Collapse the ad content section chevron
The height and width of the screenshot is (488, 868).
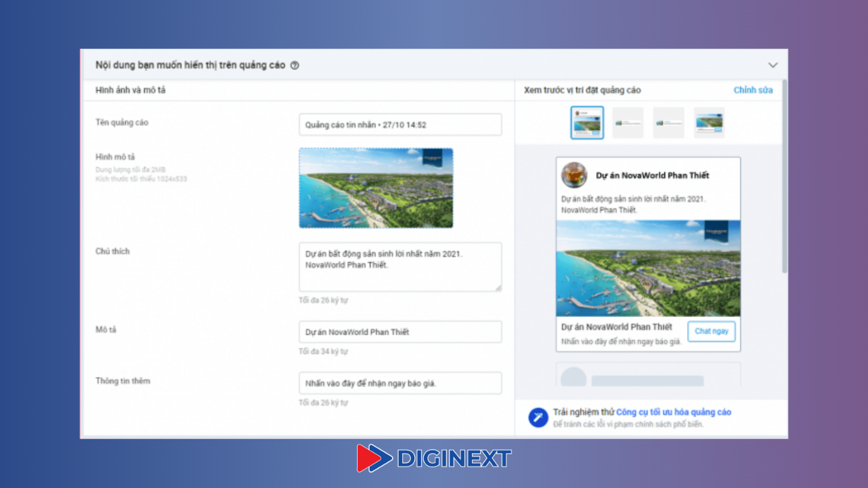tap(773, 65)
